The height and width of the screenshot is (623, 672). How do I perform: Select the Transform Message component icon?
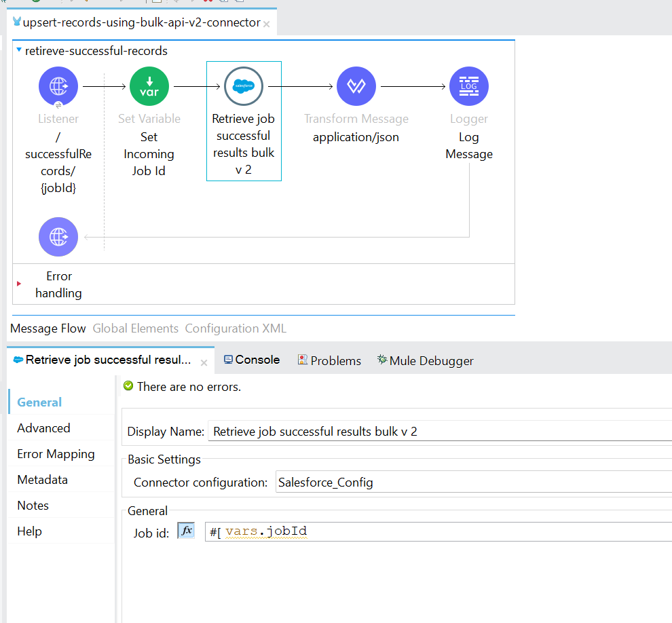coord(356,86)
